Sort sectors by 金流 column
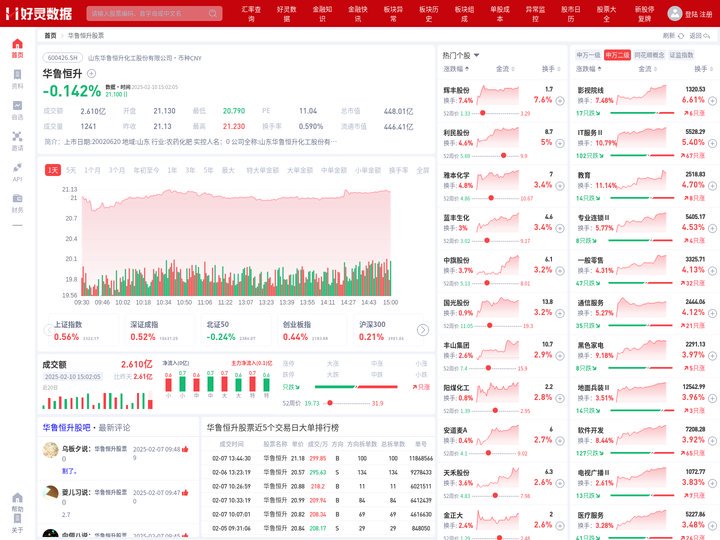720x540 pixels. tap(647, 69)
